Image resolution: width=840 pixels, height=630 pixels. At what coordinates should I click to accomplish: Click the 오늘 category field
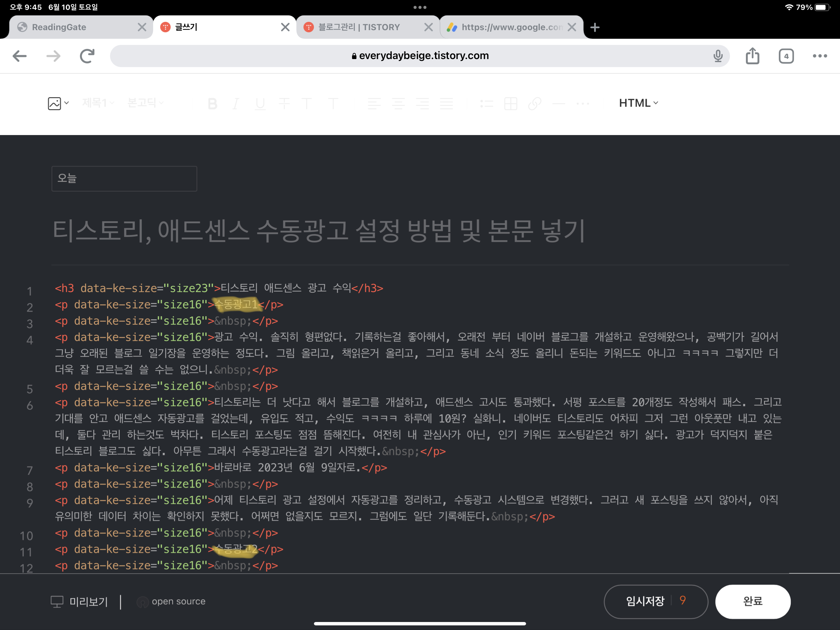coord(124,178)
